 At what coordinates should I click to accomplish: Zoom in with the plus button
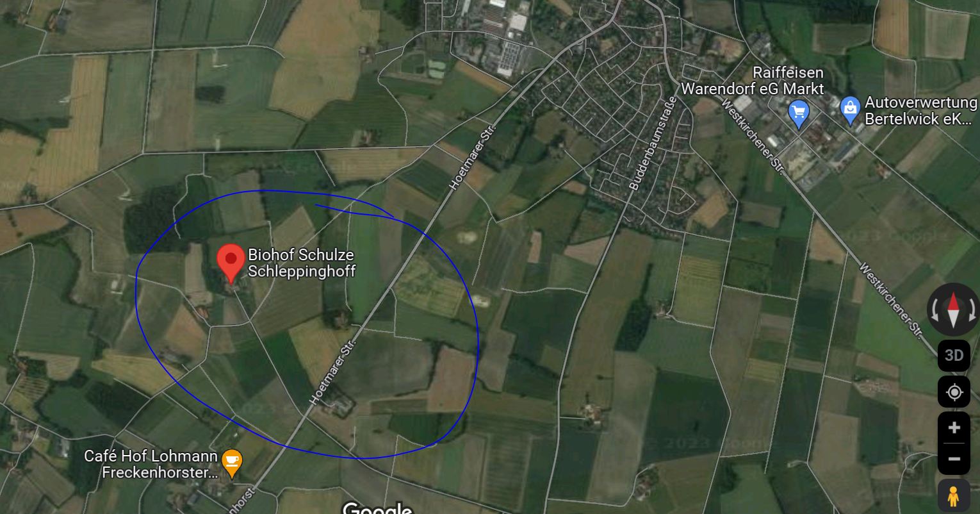tap(954, 427)
